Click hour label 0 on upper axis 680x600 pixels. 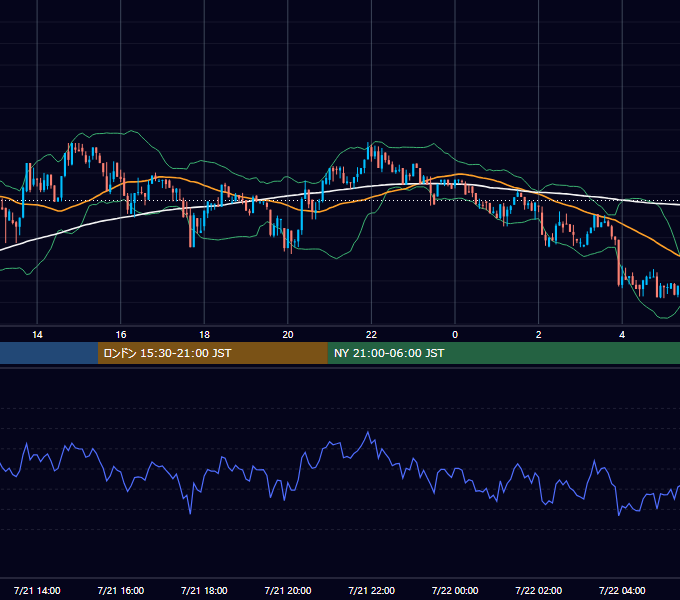455,335
